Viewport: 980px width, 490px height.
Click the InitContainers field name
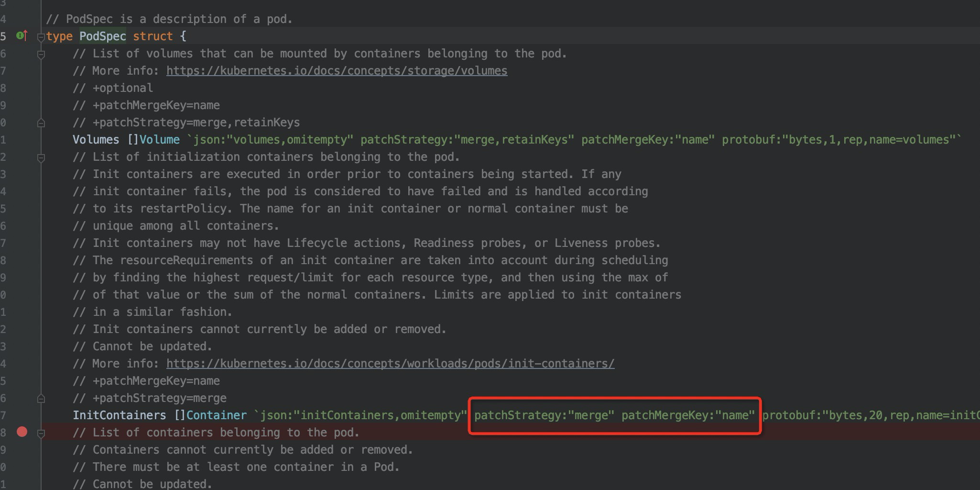coord(119,415)
